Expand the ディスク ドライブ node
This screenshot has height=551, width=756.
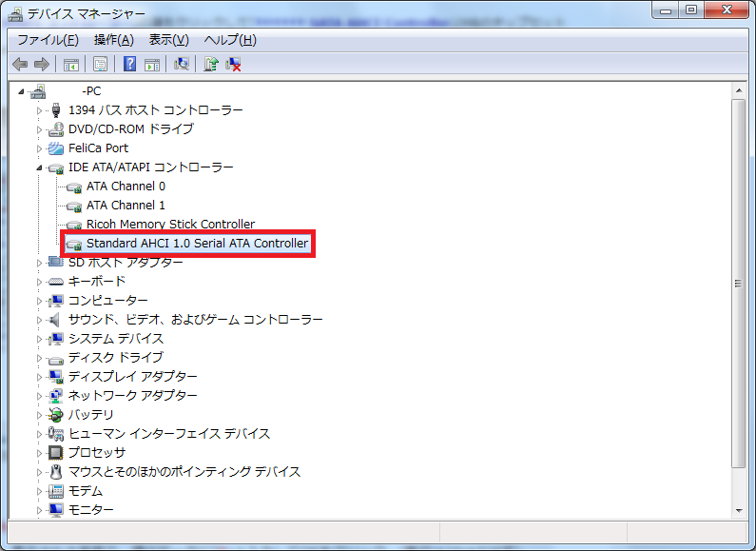(x=40, y=358)
